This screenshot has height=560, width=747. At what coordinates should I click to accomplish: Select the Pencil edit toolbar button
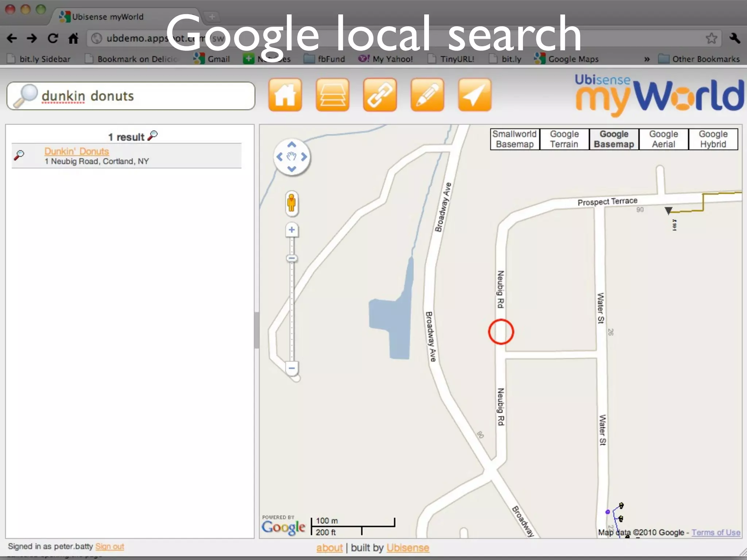[427, 95]
